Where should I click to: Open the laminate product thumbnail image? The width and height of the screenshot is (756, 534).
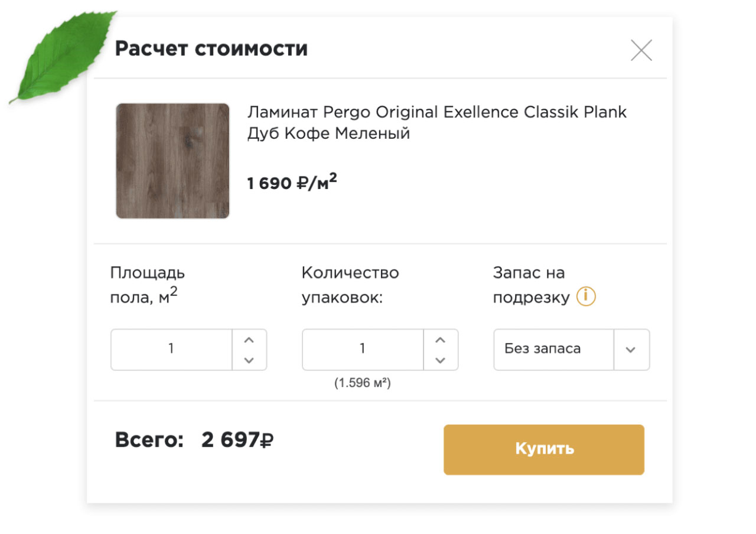172,161
